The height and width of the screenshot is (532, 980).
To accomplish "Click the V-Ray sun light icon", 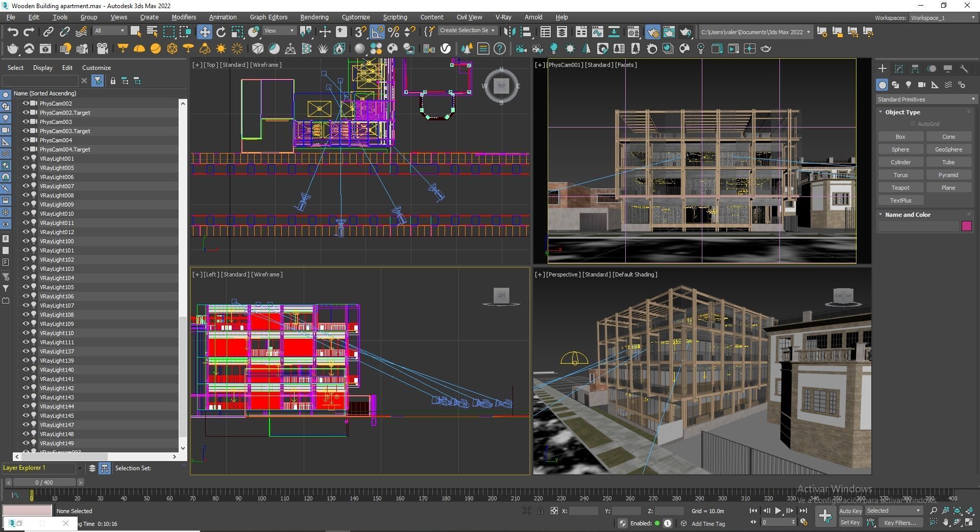I will (x=221, y=49).
